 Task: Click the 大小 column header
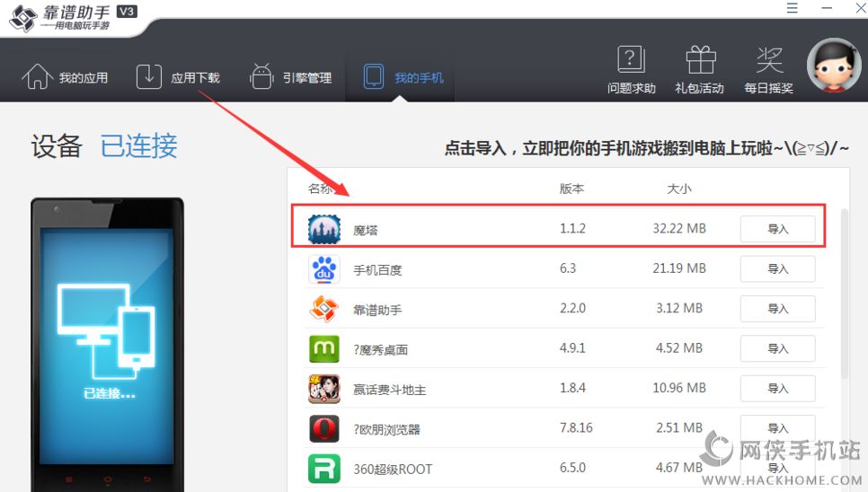tap(678, 189)
